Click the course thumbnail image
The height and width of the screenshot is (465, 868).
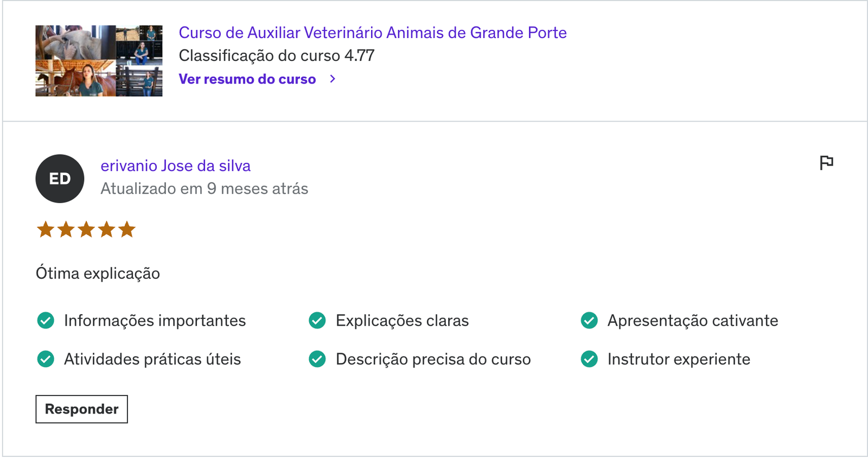(99, 61)
